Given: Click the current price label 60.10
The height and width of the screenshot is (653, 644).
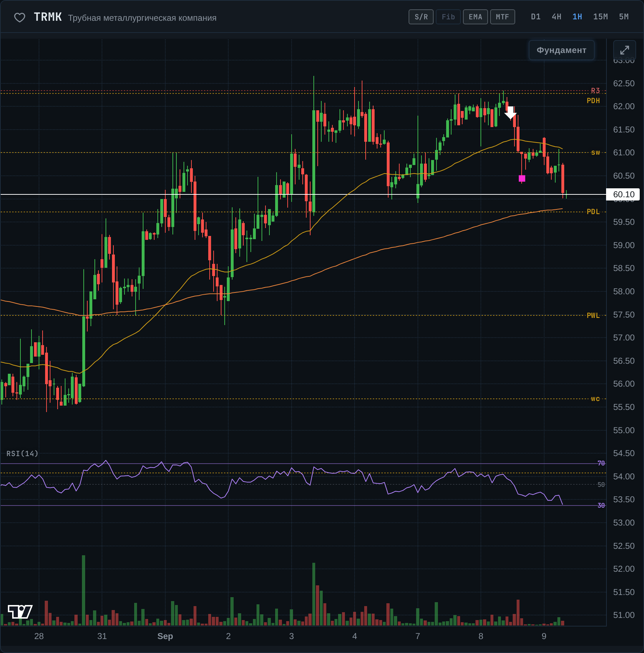Looking at the screenshot, I should (x=624, y=194).
